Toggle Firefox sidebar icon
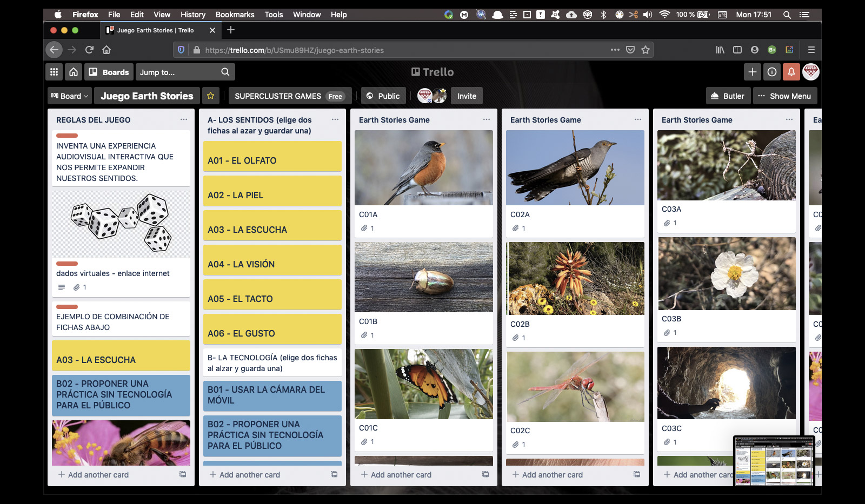The image size is (865, 504). [737, 50]
